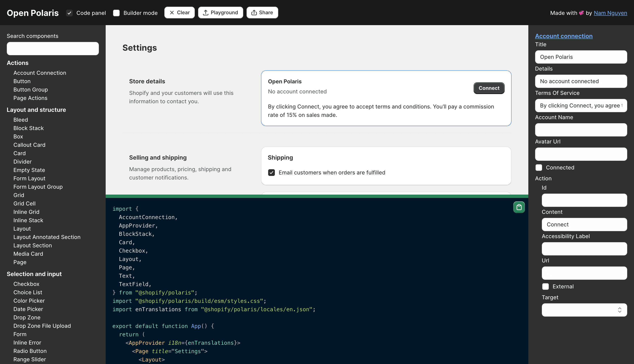Click the Search components input field

coord(53,49)
